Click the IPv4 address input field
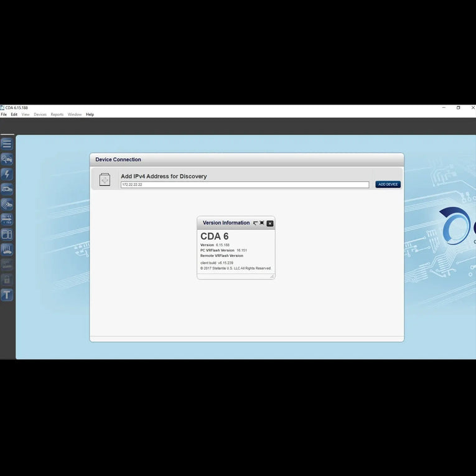Screen dimensions: 476x476 (245, 185)
